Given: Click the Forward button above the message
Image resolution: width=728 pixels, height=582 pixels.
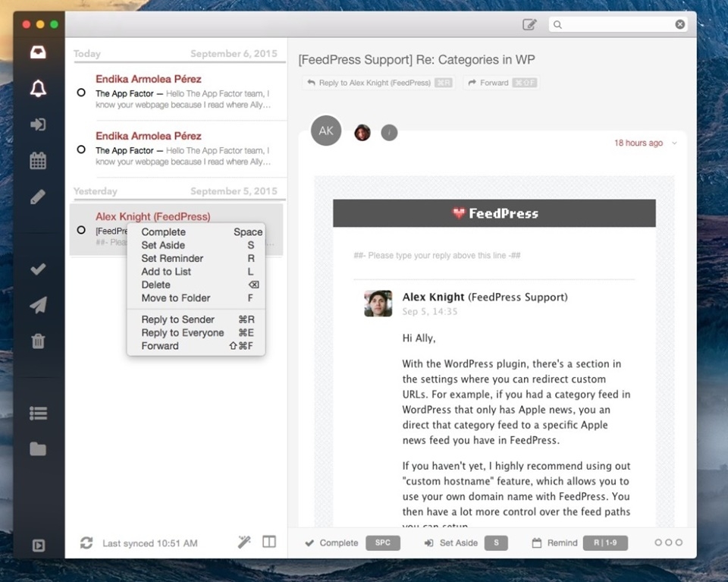Looking at the screenshot, I should (501, 83).
